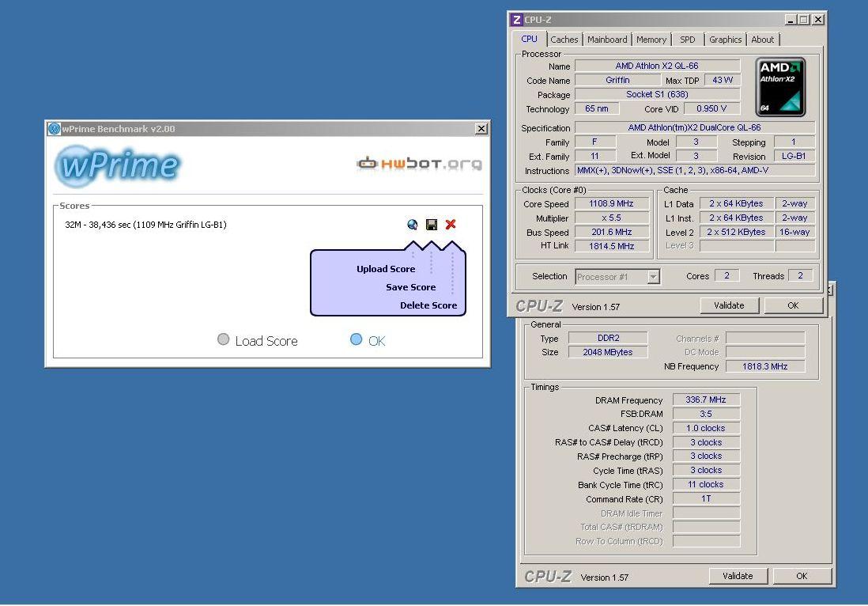868x606 pixels.
Task: Click the Core Speed value 1108.9 MHz
Action: [612, 204]
